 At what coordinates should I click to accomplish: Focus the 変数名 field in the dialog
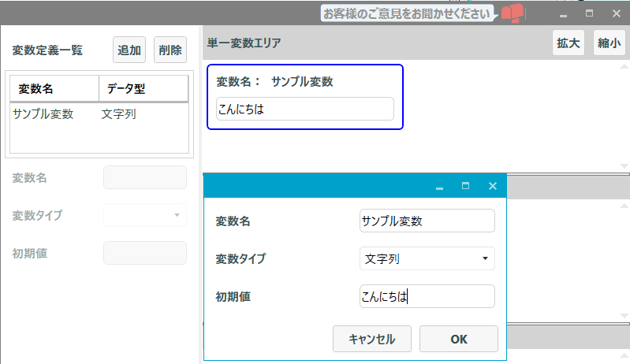pos(427,221)
